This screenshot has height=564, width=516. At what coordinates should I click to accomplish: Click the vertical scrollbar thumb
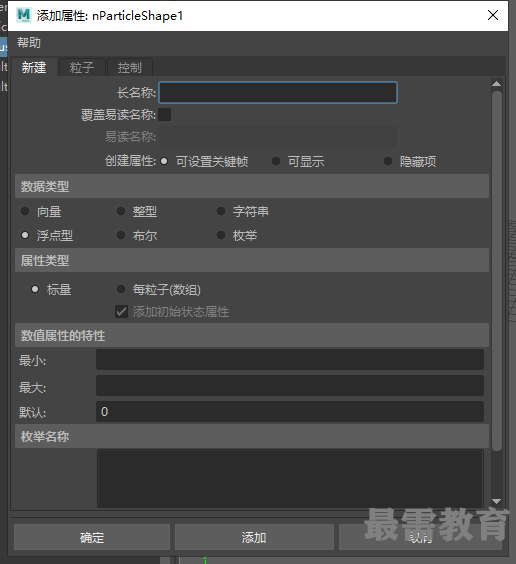pos(497,270)
